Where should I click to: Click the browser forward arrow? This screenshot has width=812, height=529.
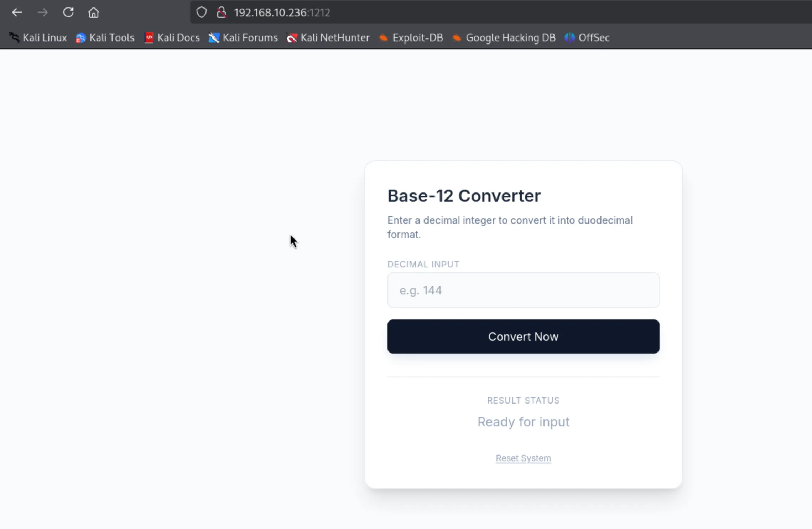click(42, 13)
